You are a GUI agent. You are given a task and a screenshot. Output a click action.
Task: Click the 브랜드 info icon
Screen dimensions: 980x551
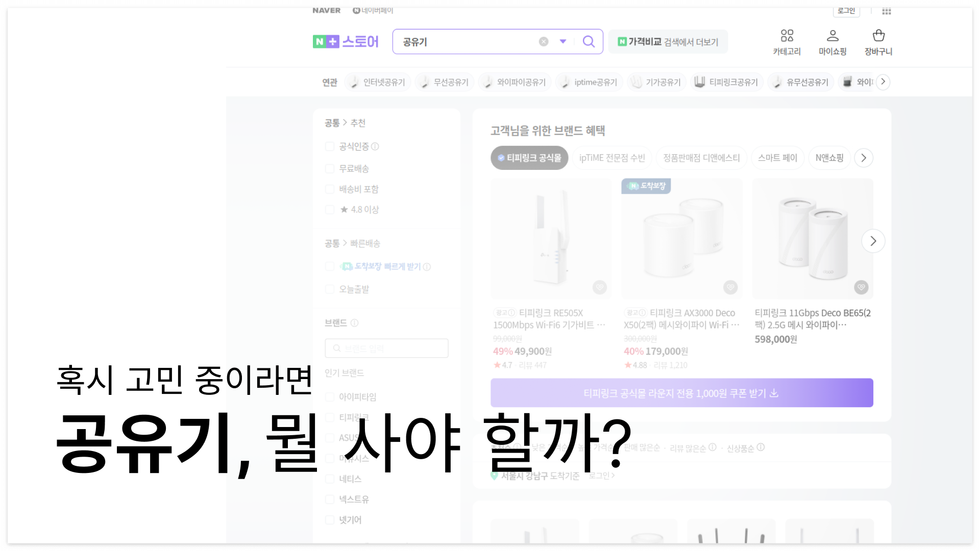click(355, 323)
